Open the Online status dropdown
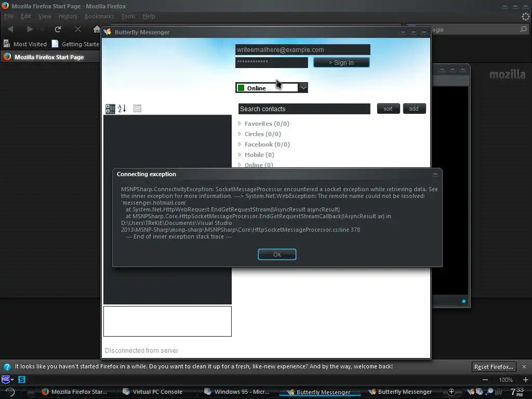532x399 pixels. [x=303, y=87]
